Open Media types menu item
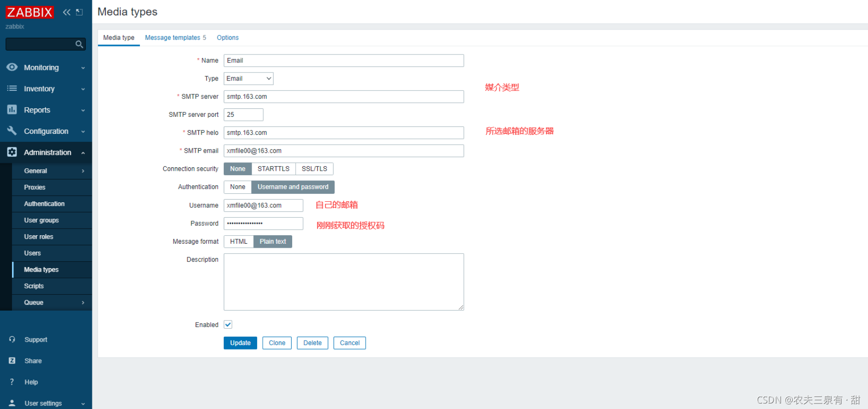Image resolution: width=868 pixels, height=409 pixels. tap(52, 270)
